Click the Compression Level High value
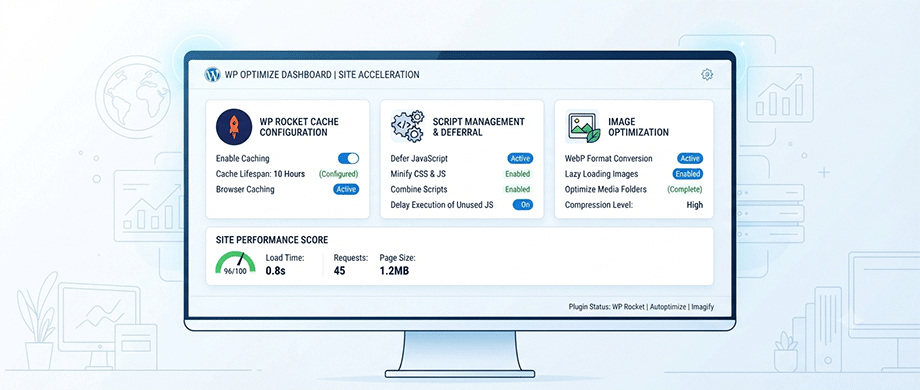The image size is (920, 390). (695, 205)
